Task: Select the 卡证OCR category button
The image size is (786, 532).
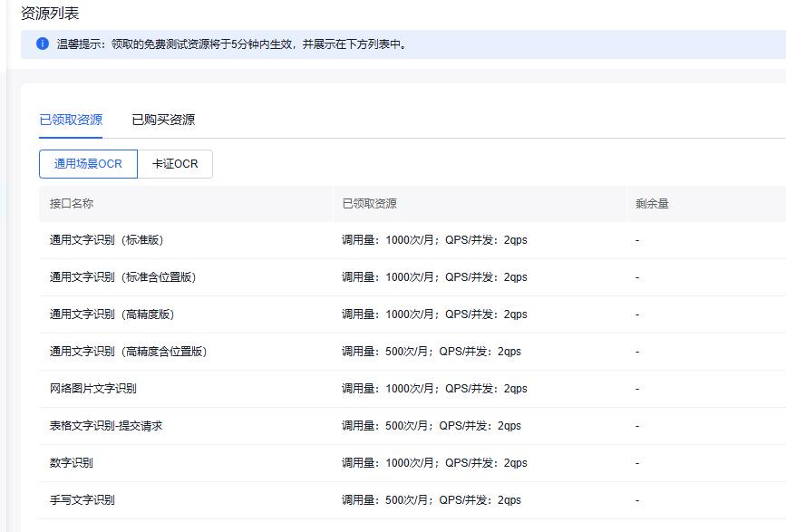Action: (175, 164)
